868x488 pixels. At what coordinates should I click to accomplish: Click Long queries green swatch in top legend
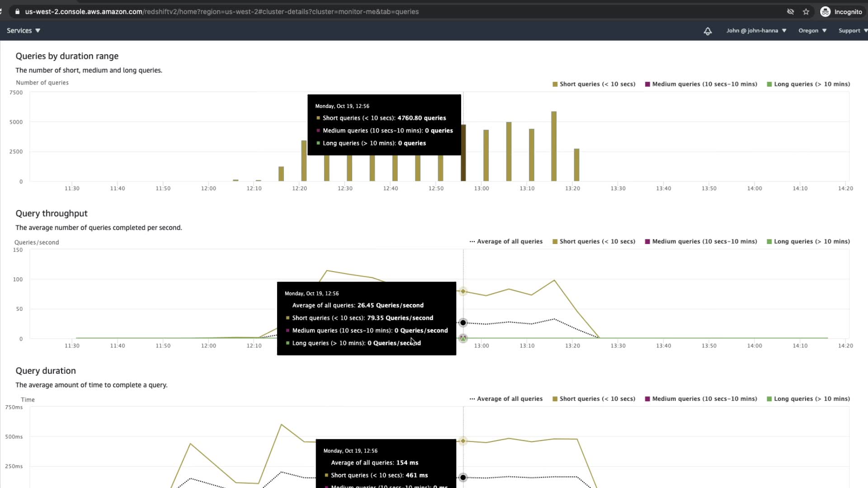[x=769, y=84]
